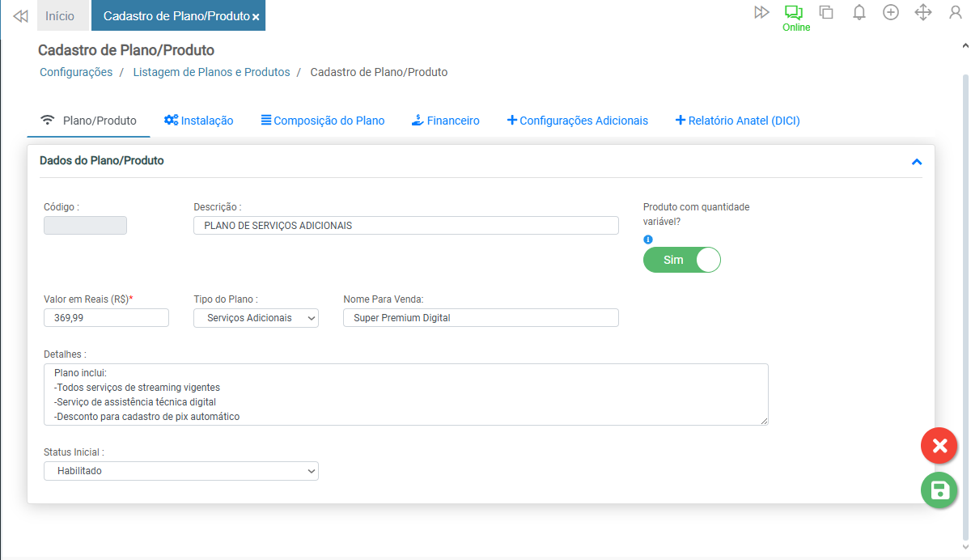Open the Tipo do Plano dropdown
The height and width of the screenshot is (560, 971).
click(256, 318)
